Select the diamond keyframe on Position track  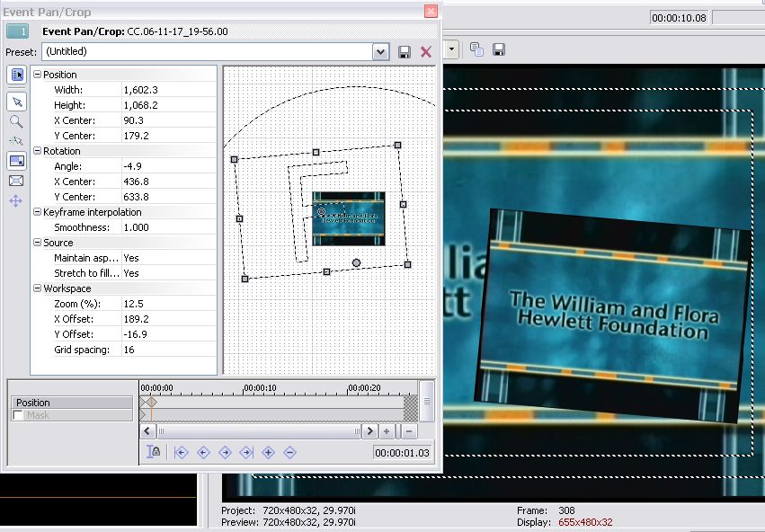click(x=152, y=402)
